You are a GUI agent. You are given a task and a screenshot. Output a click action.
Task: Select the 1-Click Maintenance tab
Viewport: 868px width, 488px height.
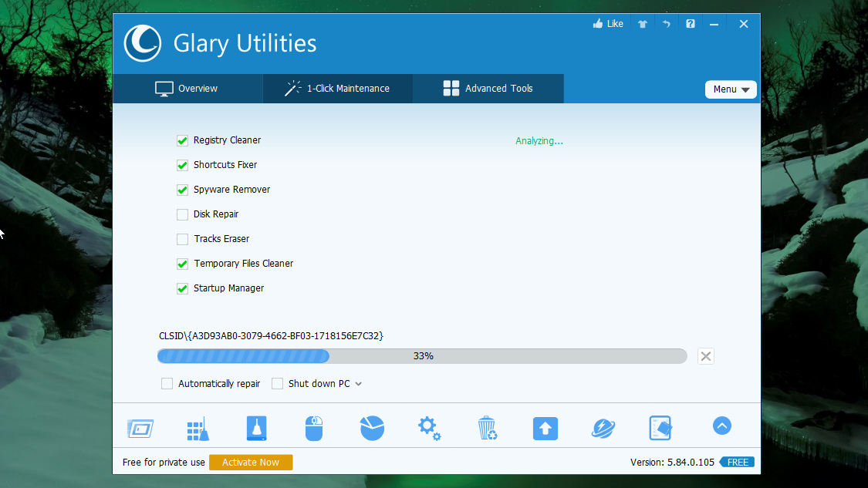[338, 89]
